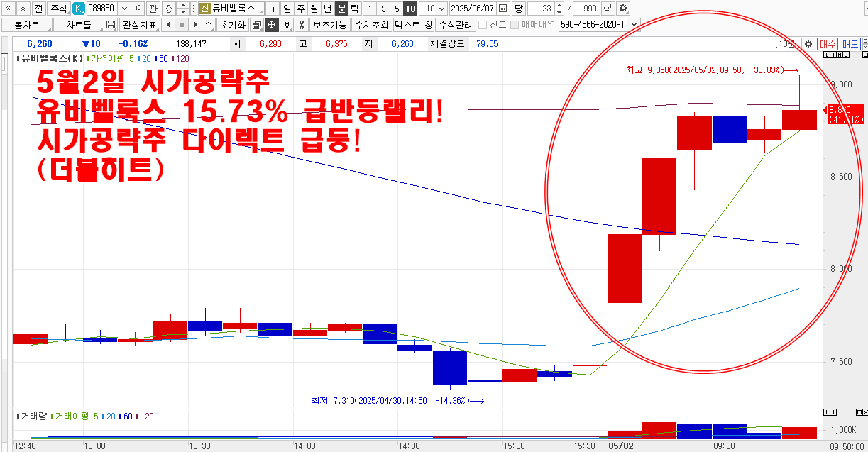Viewport: 868px width, 452px height.
Task: Click the candle count stepper beside 23
Action: [559, 9]
